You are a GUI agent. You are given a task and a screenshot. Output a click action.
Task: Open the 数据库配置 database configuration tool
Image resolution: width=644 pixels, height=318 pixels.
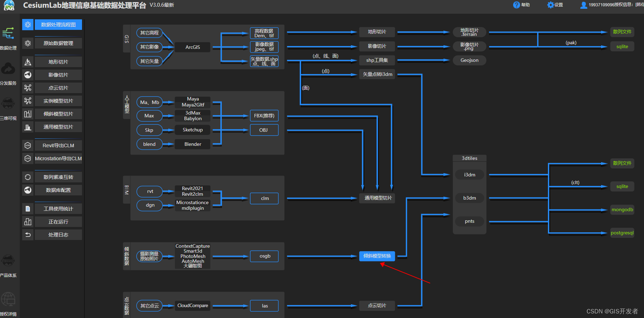pos(58,190)
